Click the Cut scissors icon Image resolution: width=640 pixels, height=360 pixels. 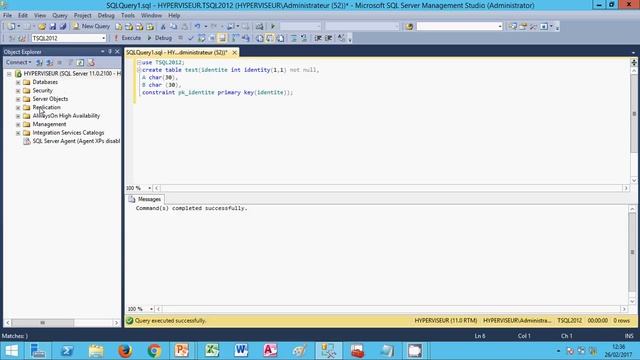[x=163, y=27]
